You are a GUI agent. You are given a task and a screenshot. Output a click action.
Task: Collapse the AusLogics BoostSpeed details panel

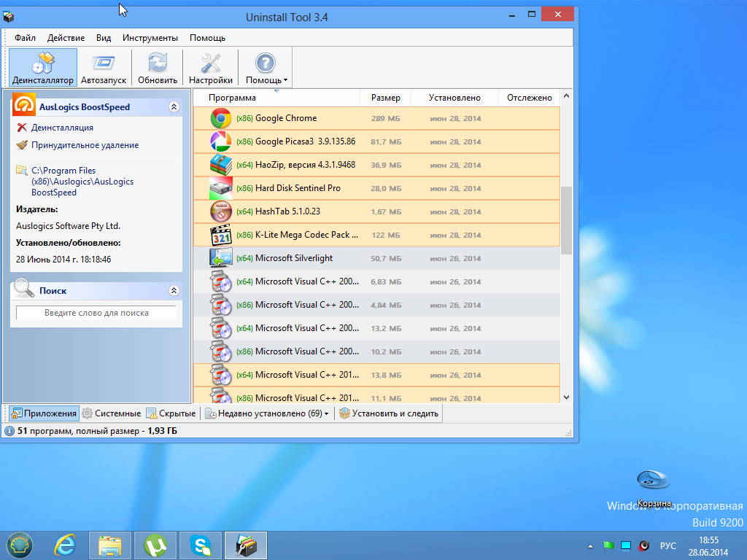point(174,106)
